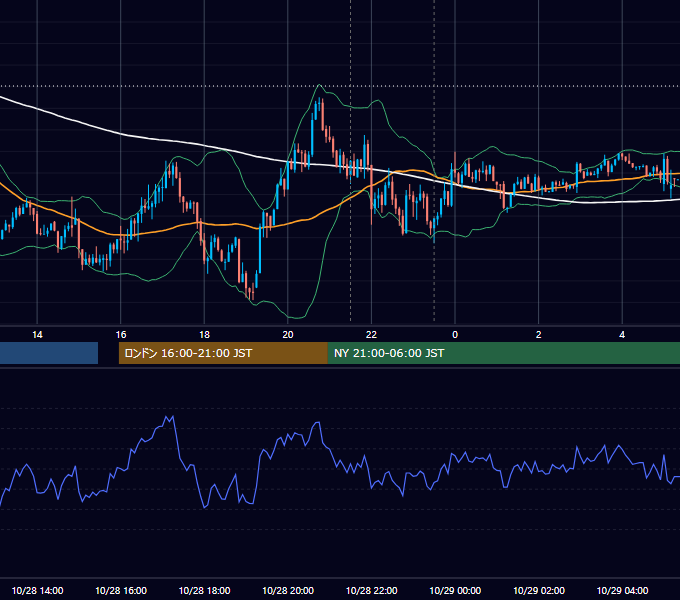Click the 10/28 18:00 date label
Viewport: 680px width, 600px height.
(x=204, y=590)
